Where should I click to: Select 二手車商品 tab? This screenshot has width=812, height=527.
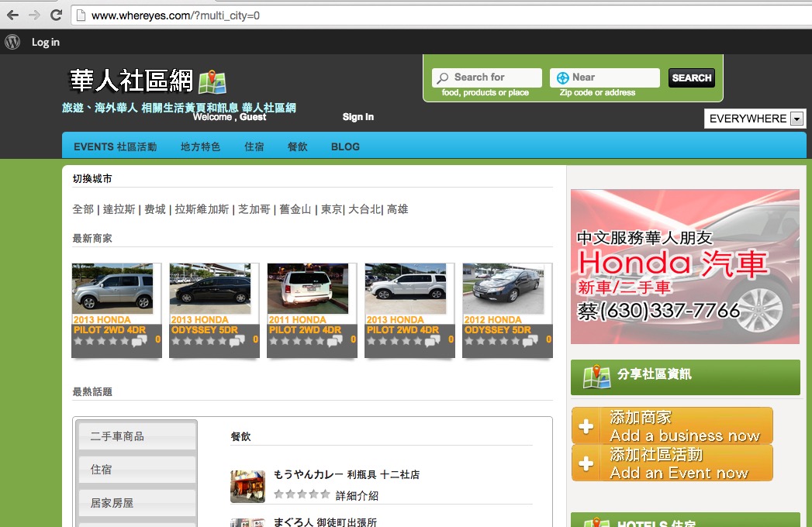[x=137, y=436]
